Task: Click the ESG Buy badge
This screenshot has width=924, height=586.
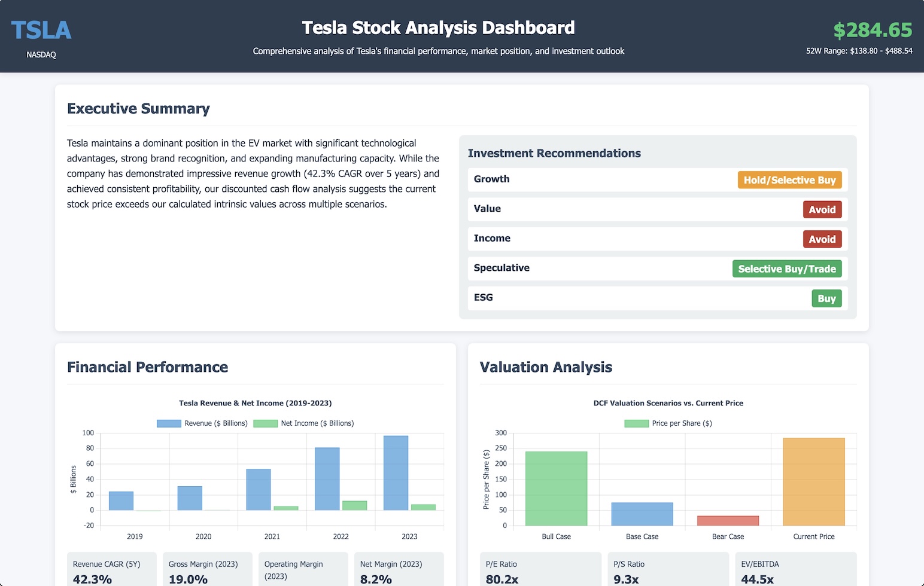Action: click(x=826, y=298)
